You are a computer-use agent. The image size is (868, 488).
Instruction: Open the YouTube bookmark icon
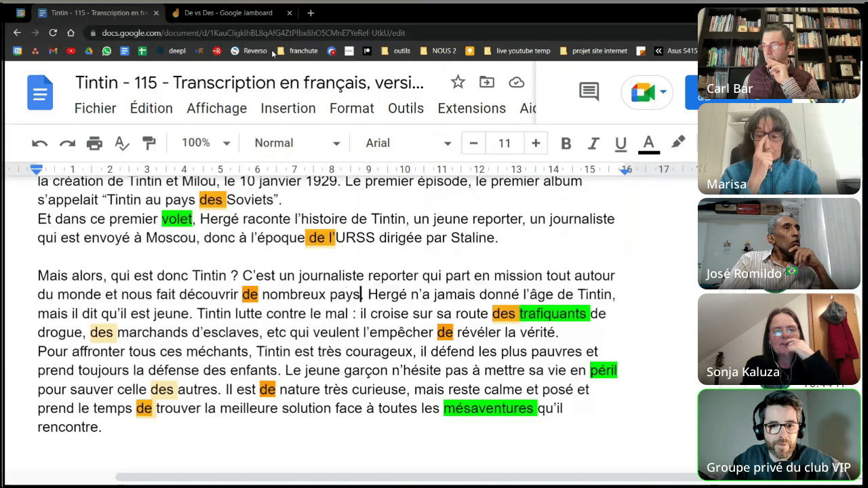pos(71,51)
